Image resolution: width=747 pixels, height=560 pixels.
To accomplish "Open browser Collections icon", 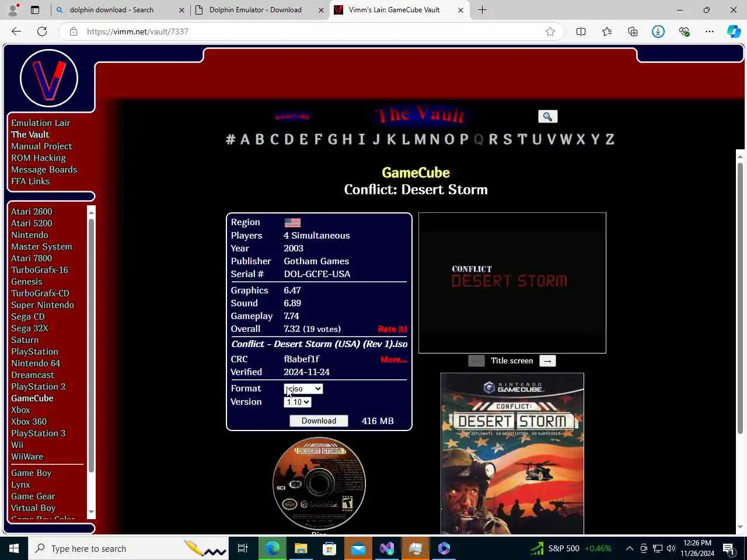I will 633,32.
